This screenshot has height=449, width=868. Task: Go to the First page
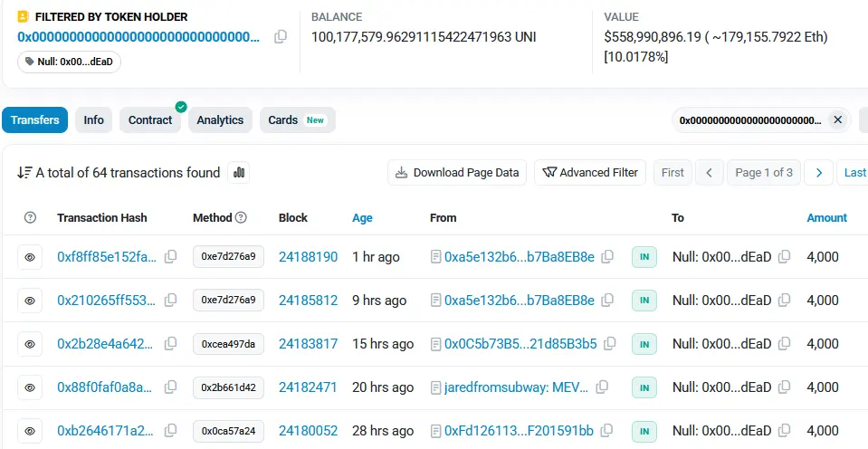pos(672,173)
